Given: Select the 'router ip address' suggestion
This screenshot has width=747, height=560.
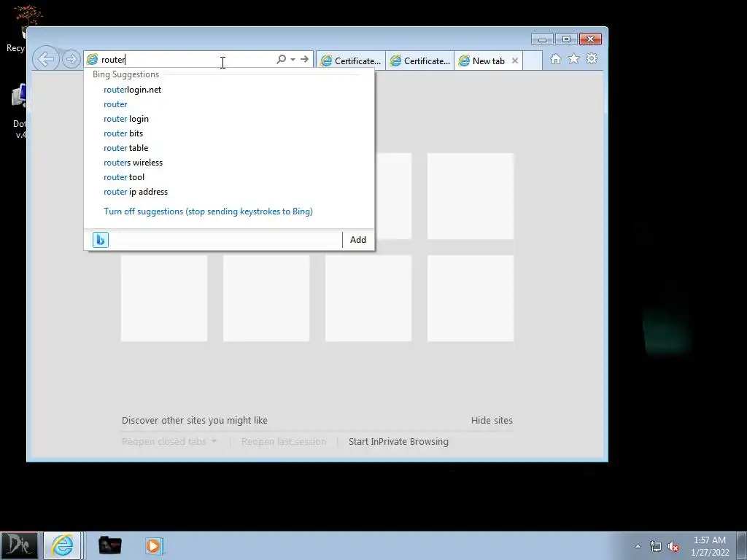Looking at the screenshot, I should [228, 192].
